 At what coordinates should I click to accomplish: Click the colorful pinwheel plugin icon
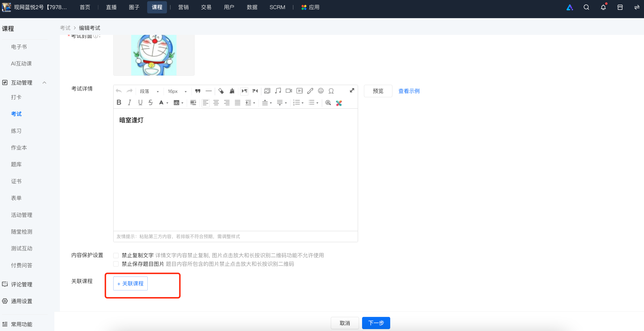pos(339,103)
